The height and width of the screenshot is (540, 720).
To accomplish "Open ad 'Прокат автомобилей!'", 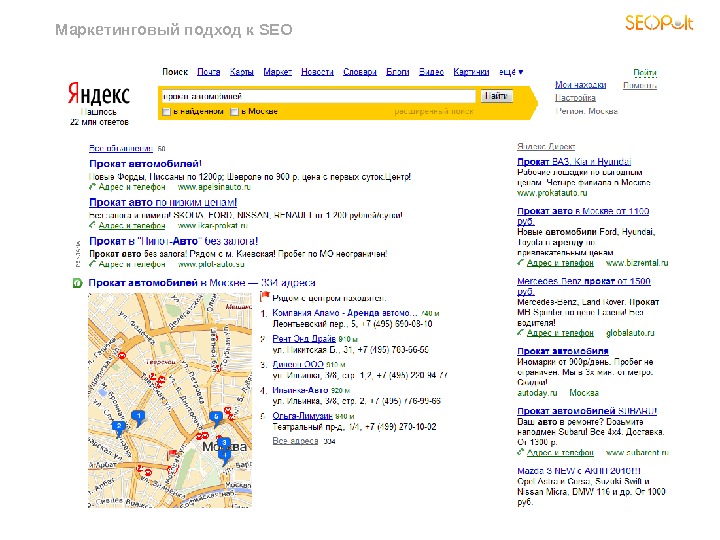I will point(145,164).
